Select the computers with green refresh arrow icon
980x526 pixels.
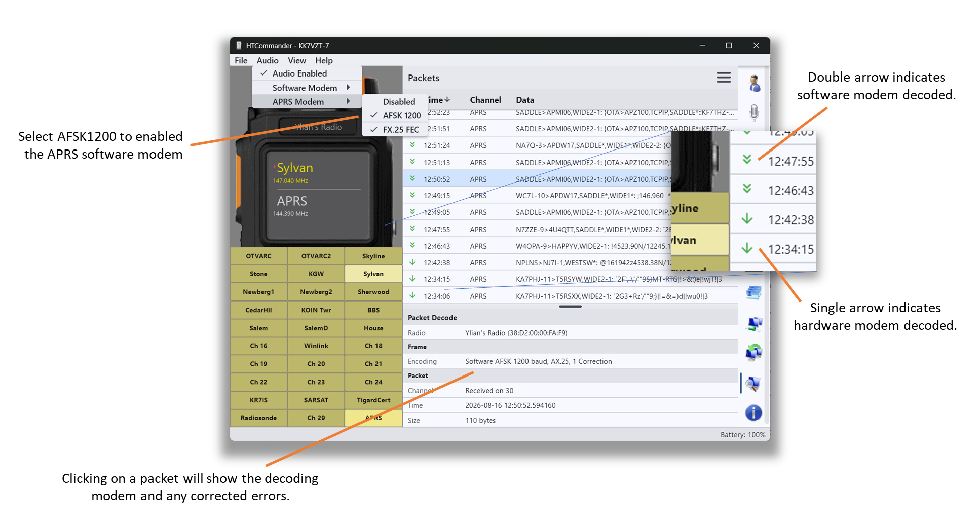(754, 353)
